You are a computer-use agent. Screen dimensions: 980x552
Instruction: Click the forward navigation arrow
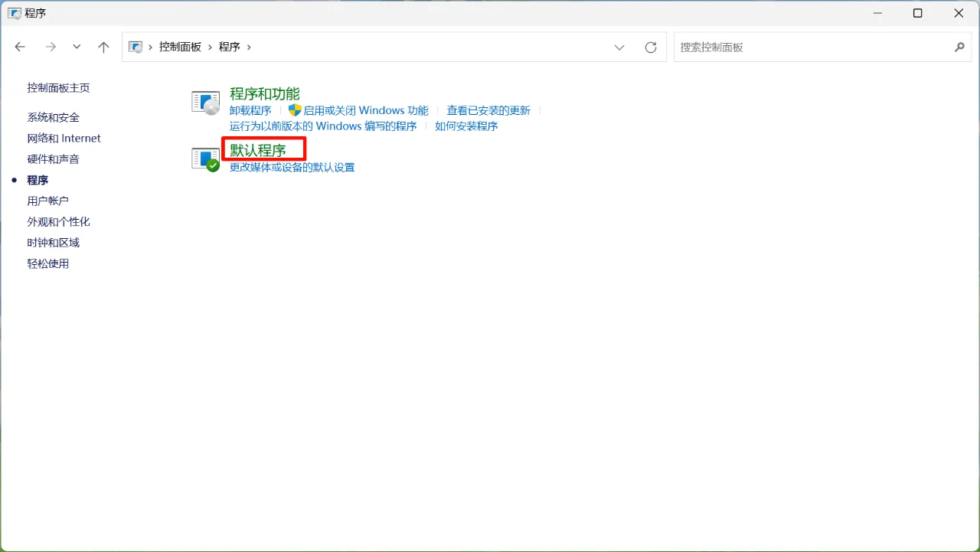point(51,47)
